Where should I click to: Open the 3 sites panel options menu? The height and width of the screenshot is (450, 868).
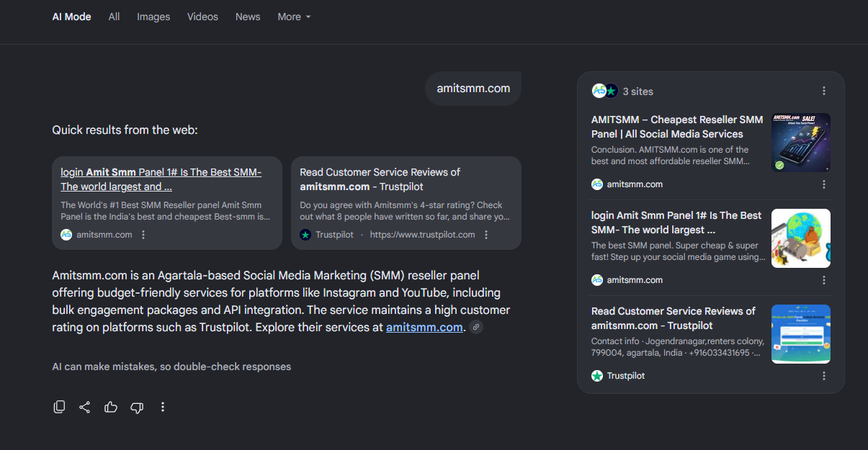pos(824,91)
